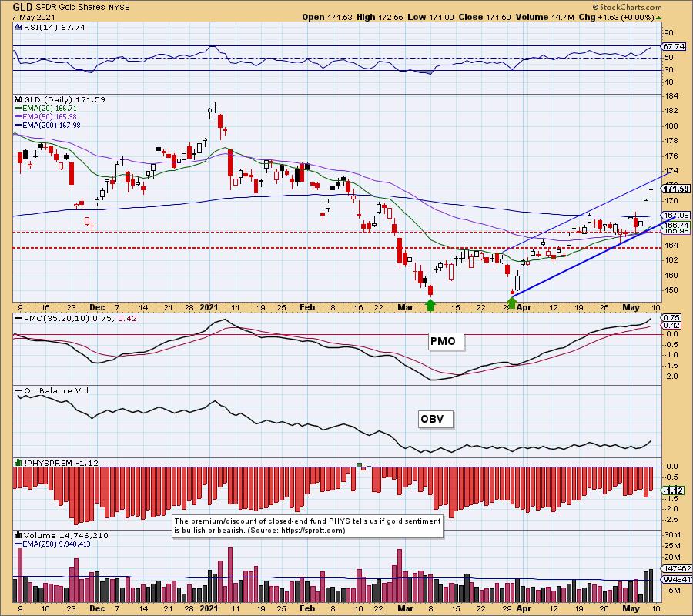Click the 166.71 EMA price tag on right axis

coord(676,225)
